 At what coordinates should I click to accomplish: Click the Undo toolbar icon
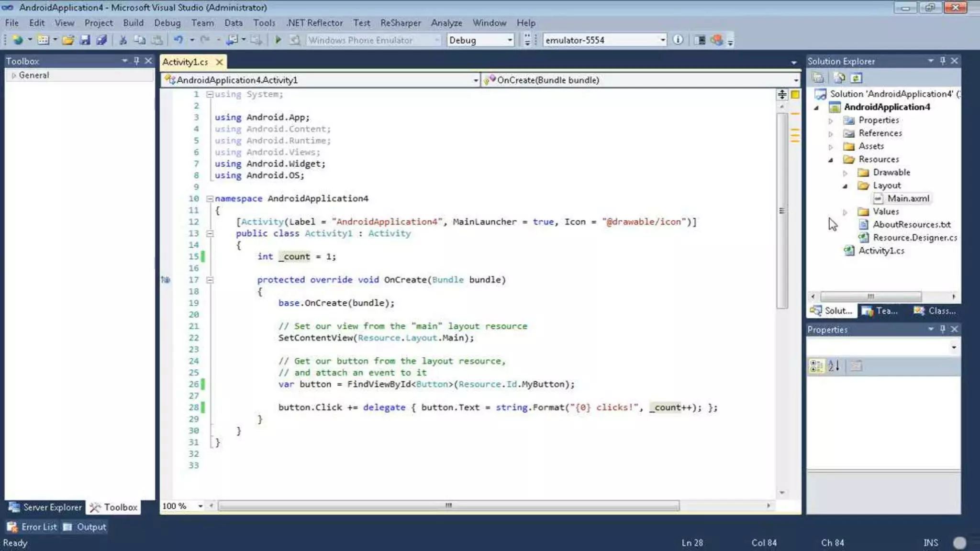pyautogui.click(x=178, y=40)
